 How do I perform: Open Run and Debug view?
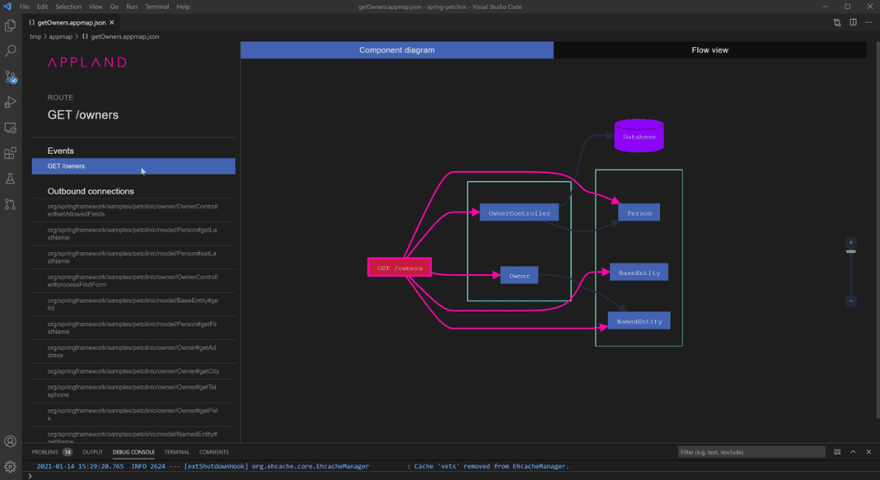[x=10, y=102]
